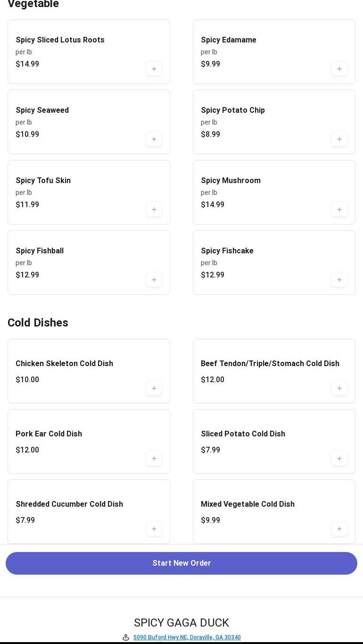Image resolution: width=363 pixels, height=644 pixels.
Task: Add Spicy Mushroom via plus icon
Action: pos(339,209)
